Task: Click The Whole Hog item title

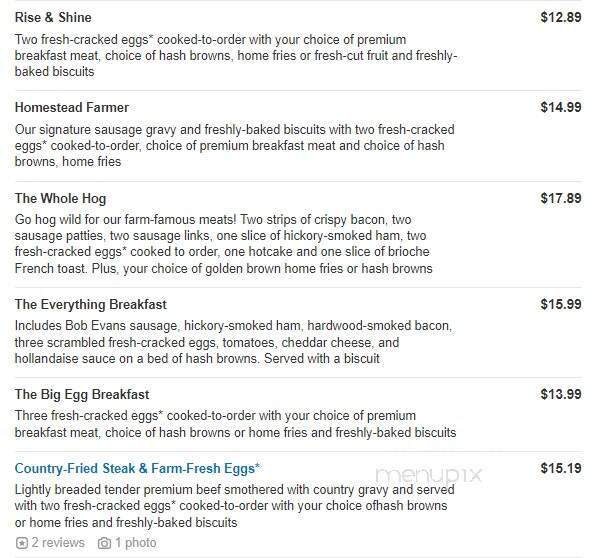Action: pos(60,198)
